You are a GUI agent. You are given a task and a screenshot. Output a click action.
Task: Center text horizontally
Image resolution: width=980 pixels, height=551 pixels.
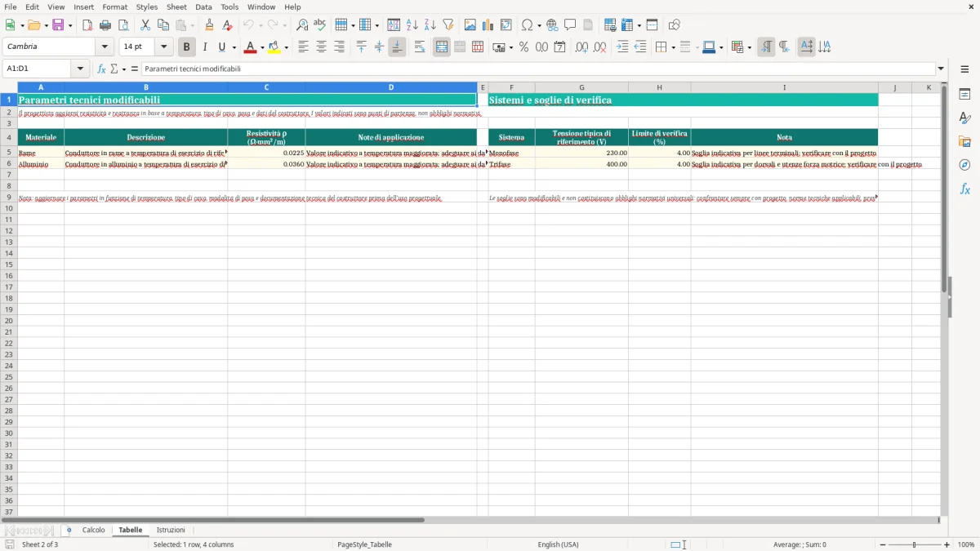(321, 47)
